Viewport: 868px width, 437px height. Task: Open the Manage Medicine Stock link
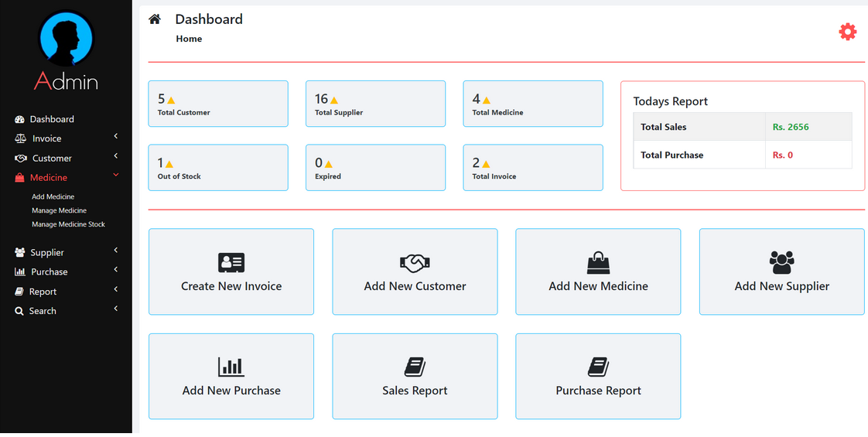pyautogui.click(x=68, y=224)
